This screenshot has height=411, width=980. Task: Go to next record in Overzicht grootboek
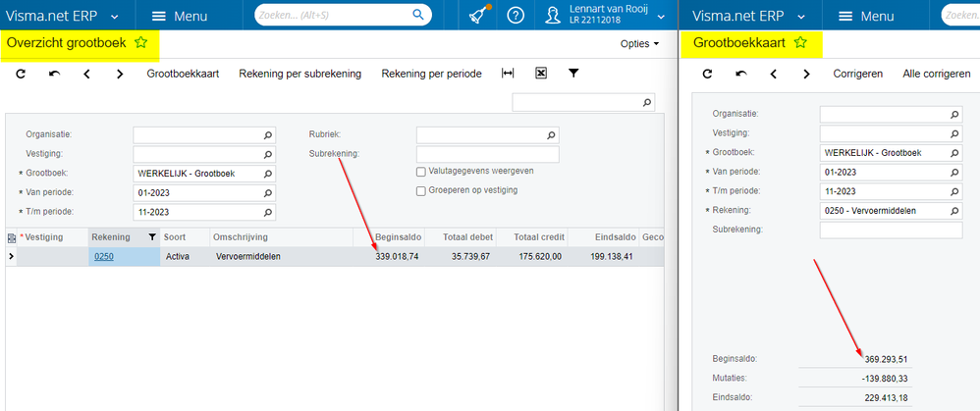120,74
